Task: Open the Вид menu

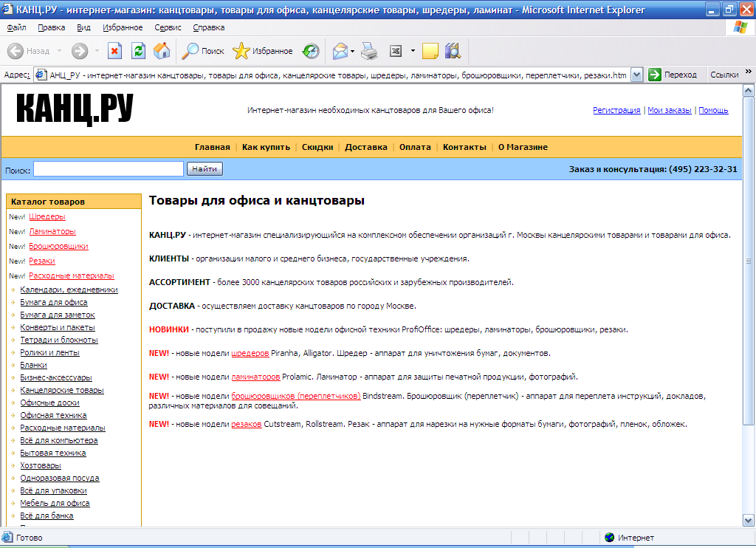Action: click(x=84, y=27)
